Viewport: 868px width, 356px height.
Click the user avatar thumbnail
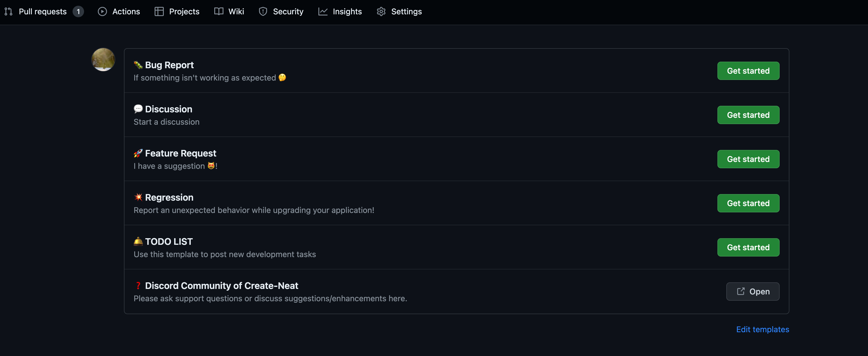(x=103, y=60)
